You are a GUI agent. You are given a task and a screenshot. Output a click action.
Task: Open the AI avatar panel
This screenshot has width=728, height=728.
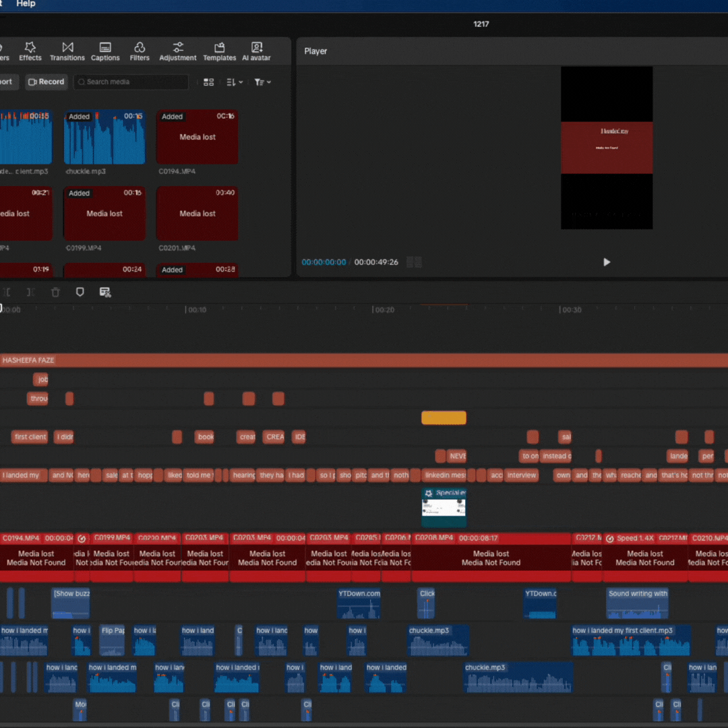[256, 51]
